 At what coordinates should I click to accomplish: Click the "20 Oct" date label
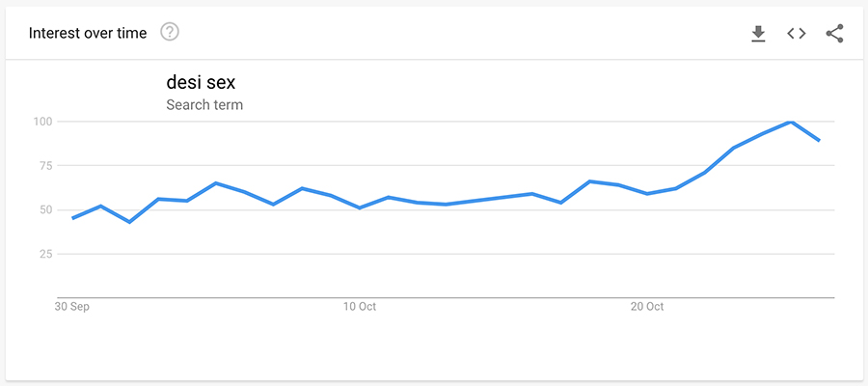point(647,307)
